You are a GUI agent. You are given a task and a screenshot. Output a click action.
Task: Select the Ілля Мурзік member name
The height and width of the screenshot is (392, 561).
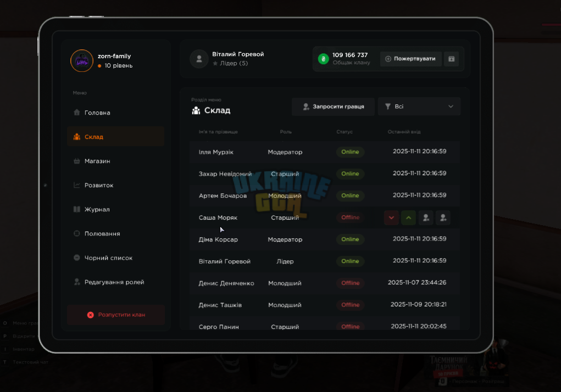tap(216, 152)
